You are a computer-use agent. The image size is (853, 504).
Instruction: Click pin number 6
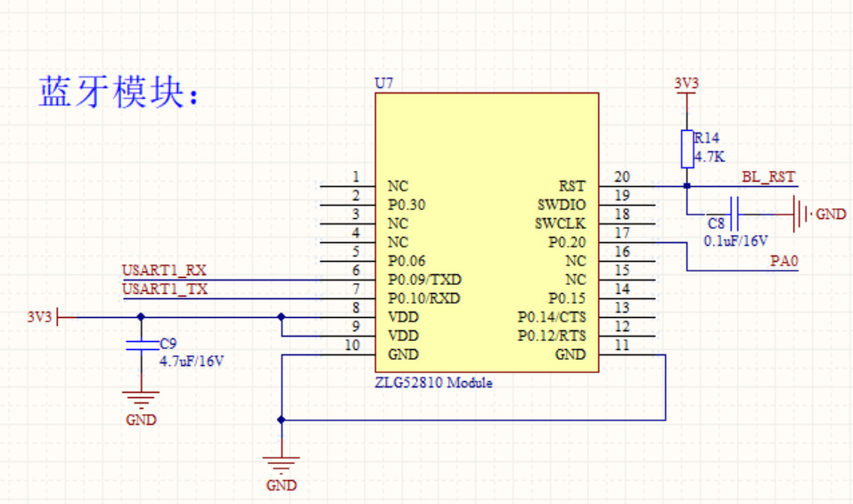click(x=356, y=270)
